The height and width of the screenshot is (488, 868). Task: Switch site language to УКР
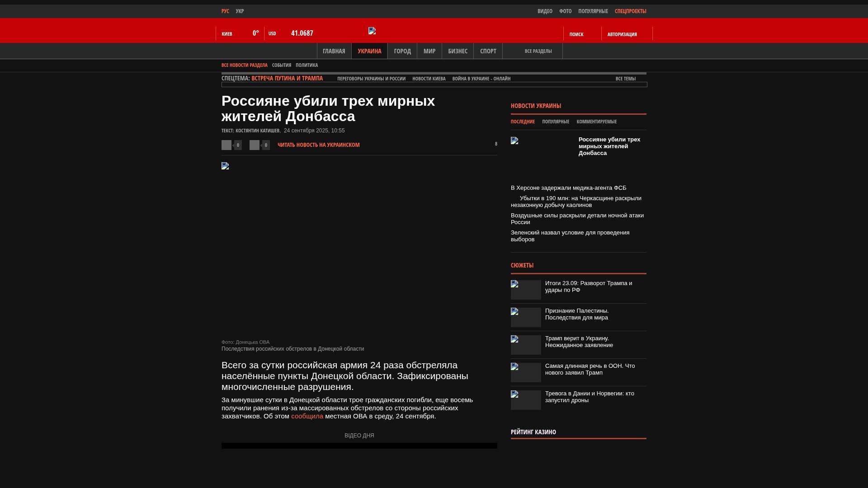(240, 11)
